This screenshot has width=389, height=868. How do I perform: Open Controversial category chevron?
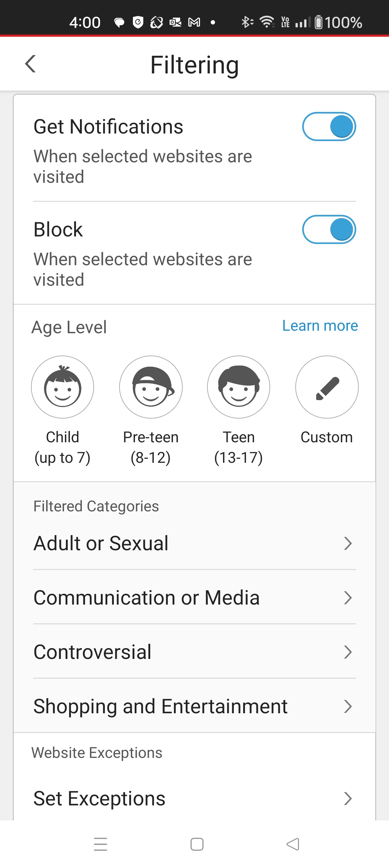347,652
